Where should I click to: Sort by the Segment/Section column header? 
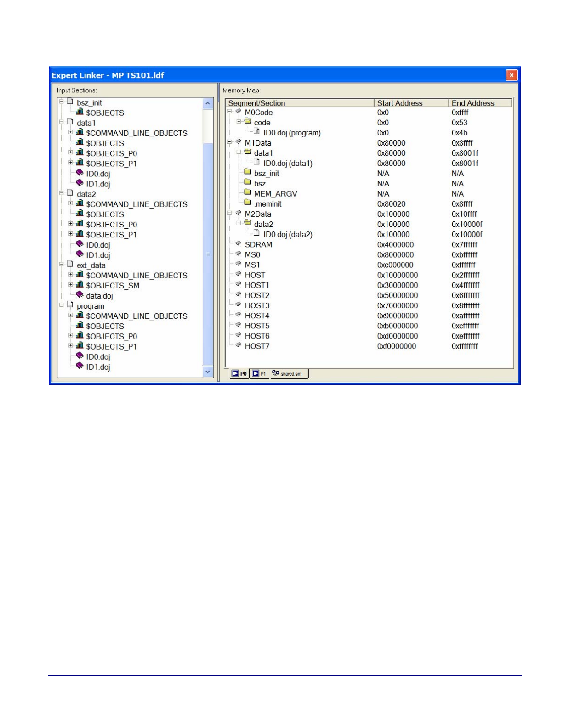point(300,103)
